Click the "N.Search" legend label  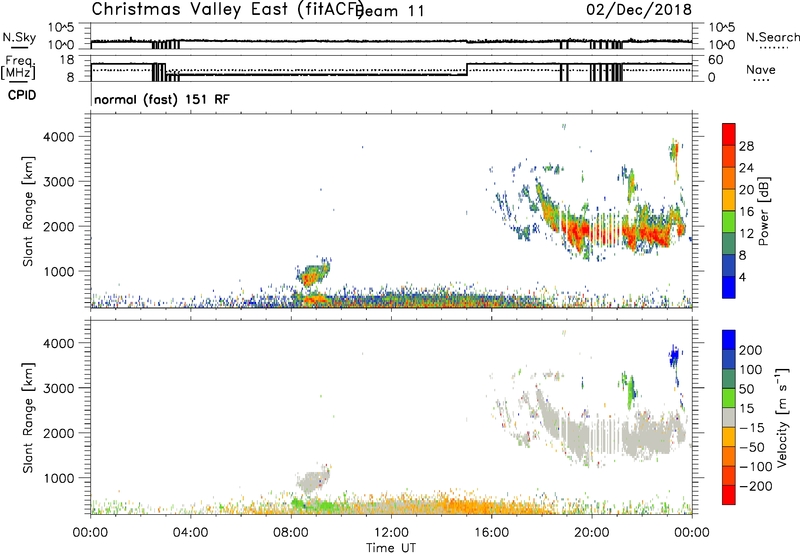[x=772, y=37]
